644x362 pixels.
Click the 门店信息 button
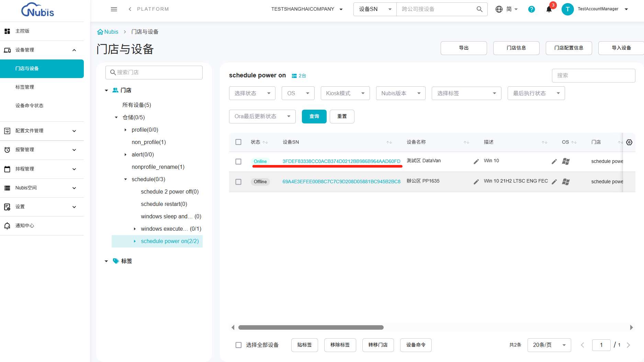pos(516,48)
